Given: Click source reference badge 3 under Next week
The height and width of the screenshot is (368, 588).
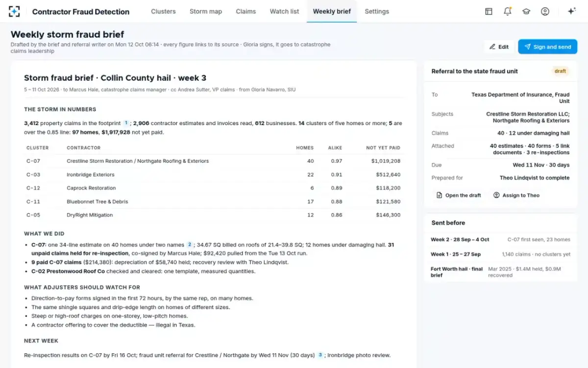Looking at the screenshot, I should [x=320, y=355].
